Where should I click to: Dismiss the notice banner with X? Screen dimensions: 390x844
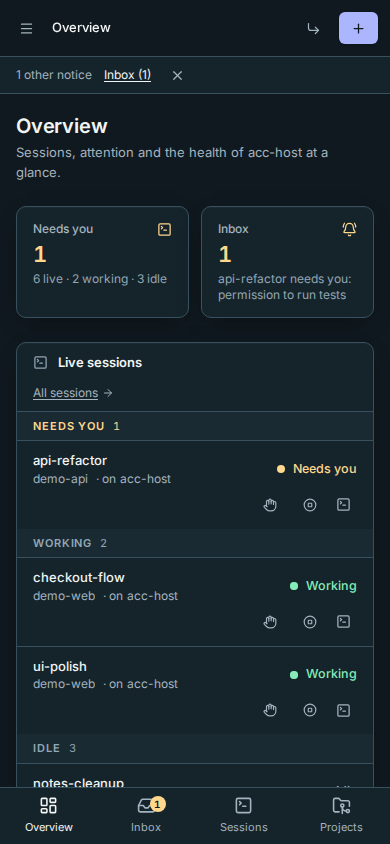tap(178, 75)
